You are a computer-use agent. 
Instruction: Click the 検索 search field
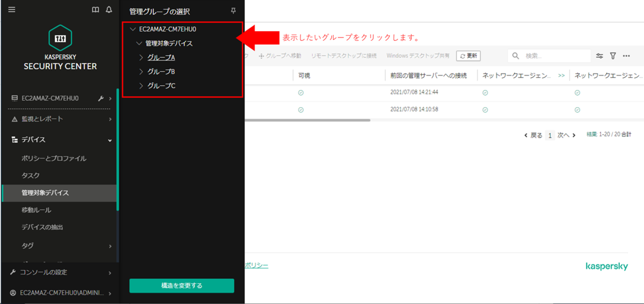548,56
